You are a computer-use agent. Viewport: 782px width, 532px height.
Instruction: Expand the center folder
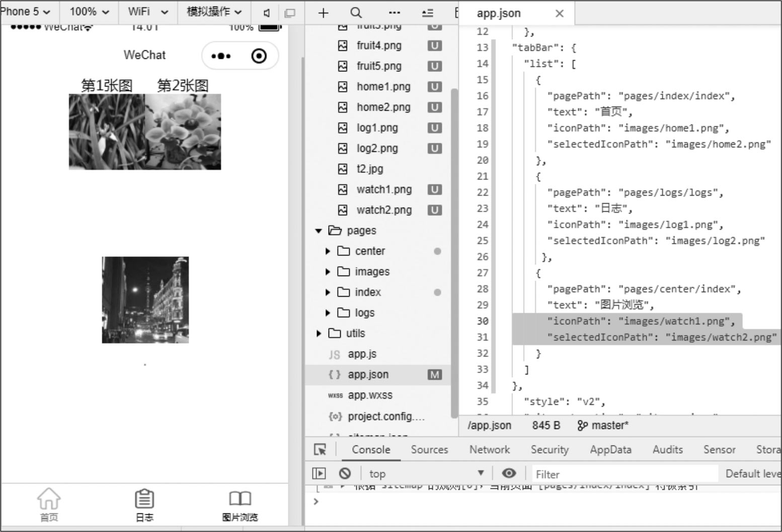pos(328,251)
